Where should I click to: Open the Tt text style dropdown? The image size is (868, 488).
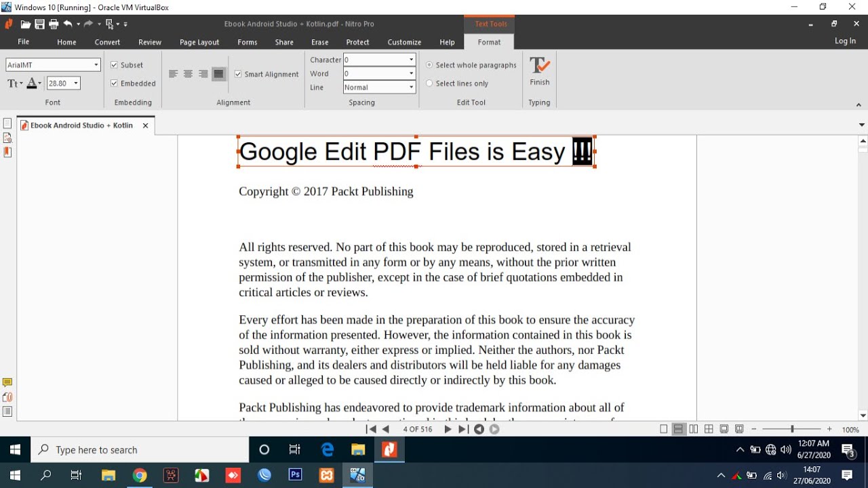[x=15, y=83]
